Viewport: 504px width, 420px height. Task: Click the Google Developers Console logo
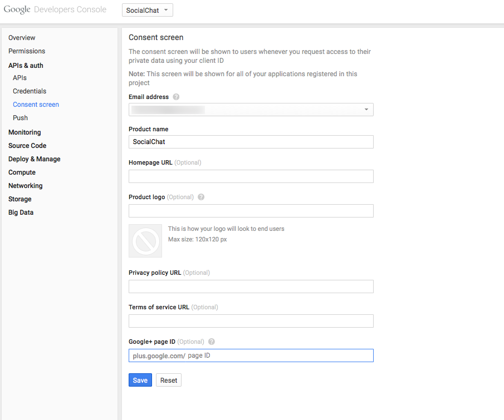[55, 9]
